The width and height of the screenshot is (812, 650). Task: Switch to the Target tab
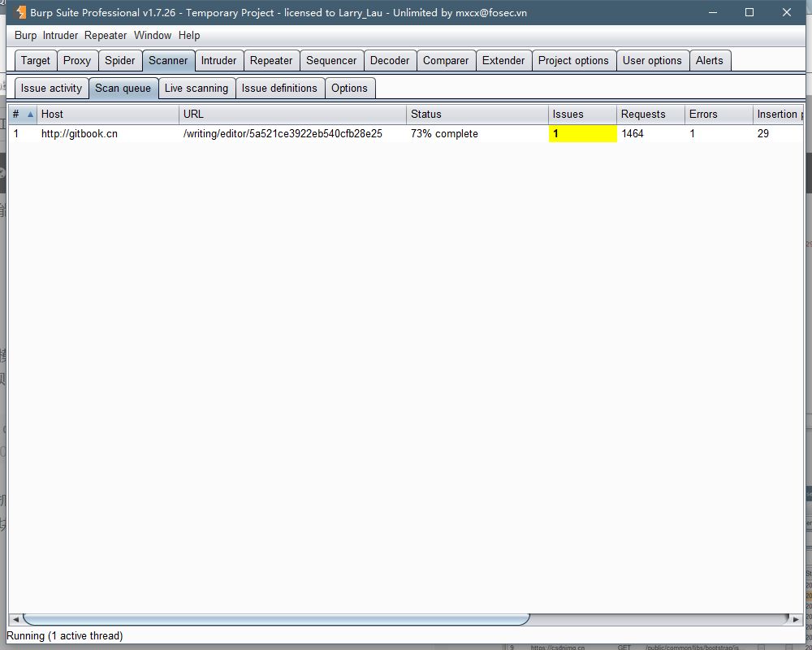[36, 61]
